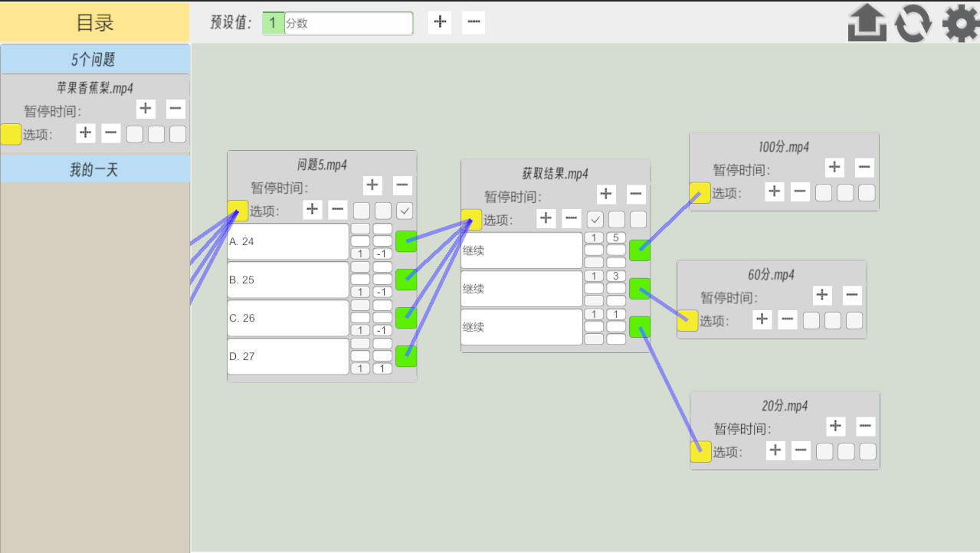
Task: Click the refresh/reload icon top right
Action: pos(913,23)
